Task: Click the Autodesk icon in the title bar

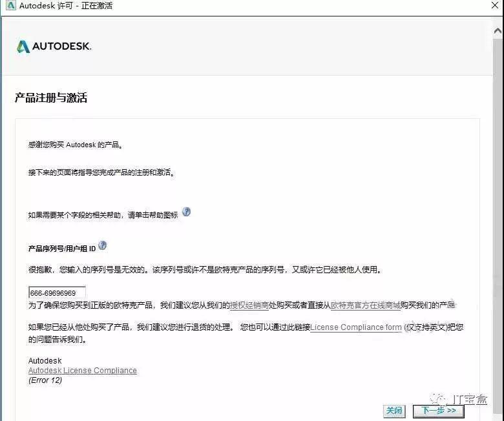Action: coord(10,5)
